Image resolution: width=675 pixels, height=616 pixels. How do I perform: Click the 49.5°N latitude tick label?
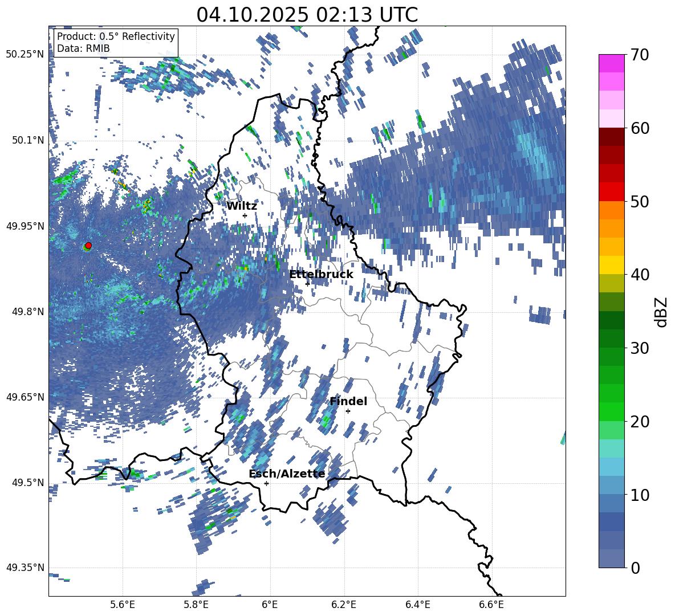pos(28,483)
